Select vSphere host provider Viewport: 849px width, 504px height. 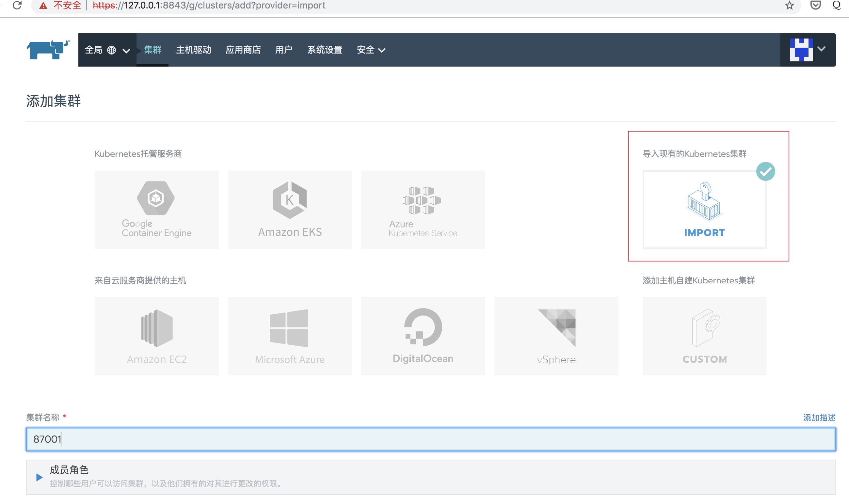[x=556, y=336]
